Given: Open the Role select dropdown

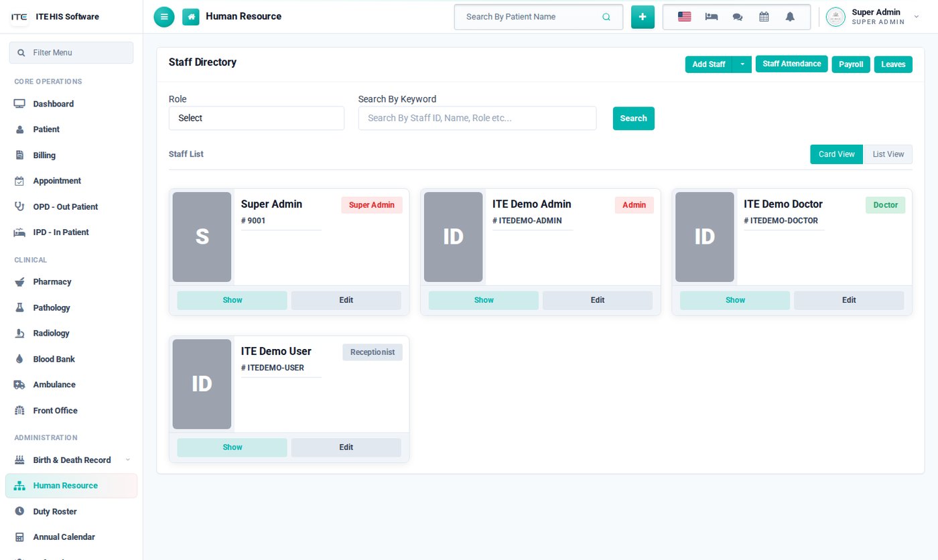Looking at the screenshot, I should pos(257,118).
